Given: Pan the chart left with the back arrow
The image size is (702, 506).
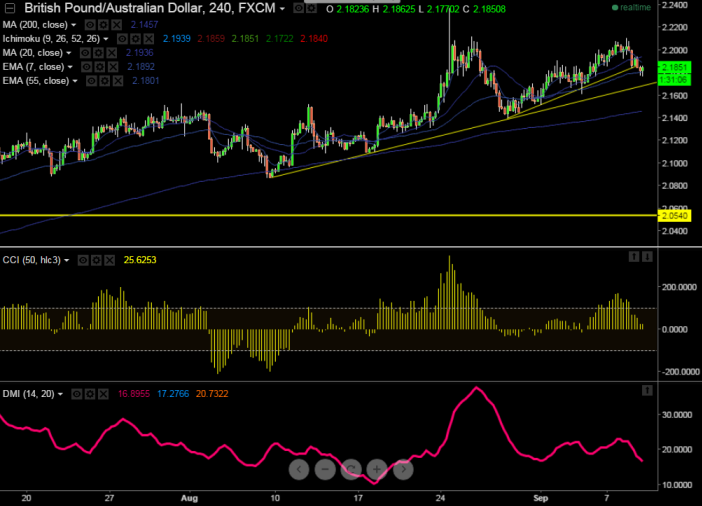Looking at the screenshot, I should click(299, 469).
